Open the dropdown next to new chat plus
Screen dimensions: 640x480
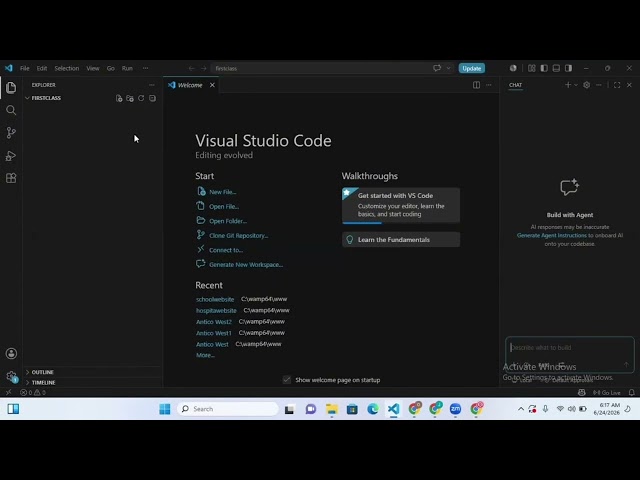576,85
